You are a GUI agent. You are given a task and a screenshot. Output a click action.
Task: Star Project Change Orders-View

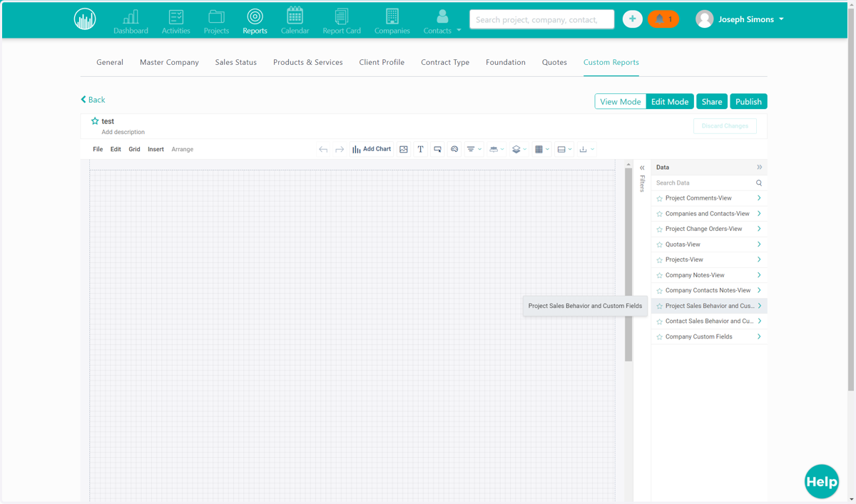pyautogui.click(x=659, y=230)
